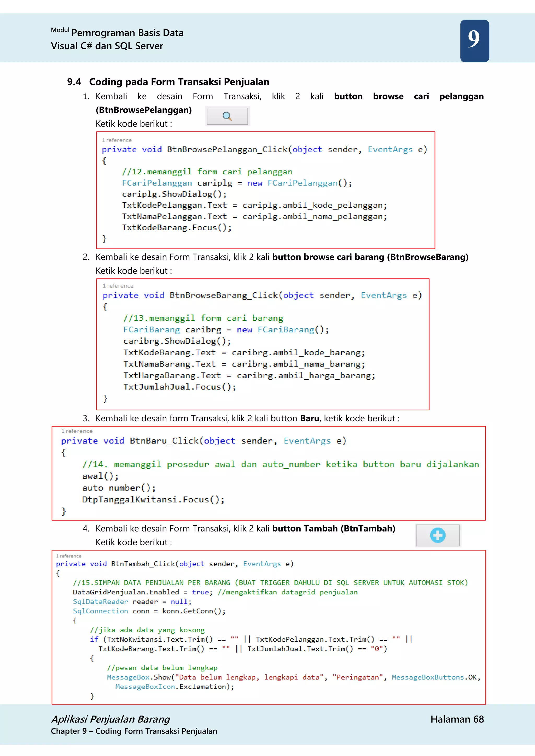Image resolution: width=535 pixels, height=756 pixels.
Task: Click the header title 'Pemrograman Basis Data'
Action: click(x=127, y=33)
